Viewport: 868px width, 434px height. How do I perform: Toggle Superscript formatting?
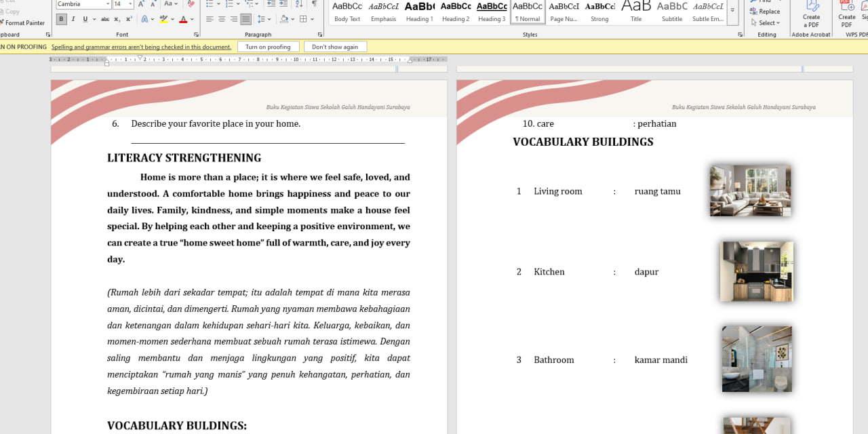(x=128, y=19)
